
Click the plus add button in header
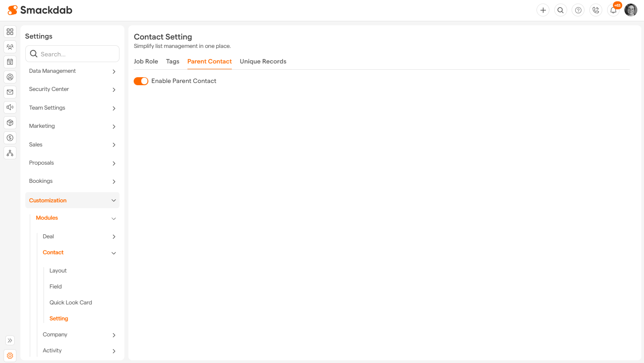tap(543, 10)
